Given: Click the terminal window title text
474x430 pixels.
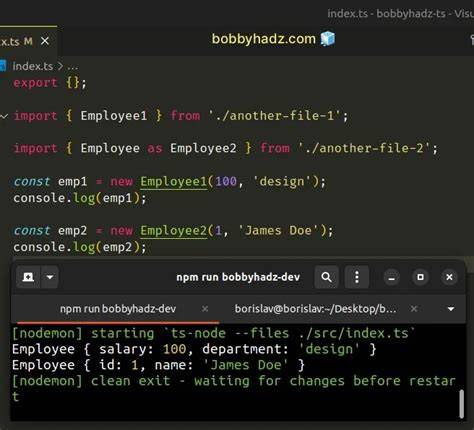Looking at the screenshot, I should tap(238, 277).
